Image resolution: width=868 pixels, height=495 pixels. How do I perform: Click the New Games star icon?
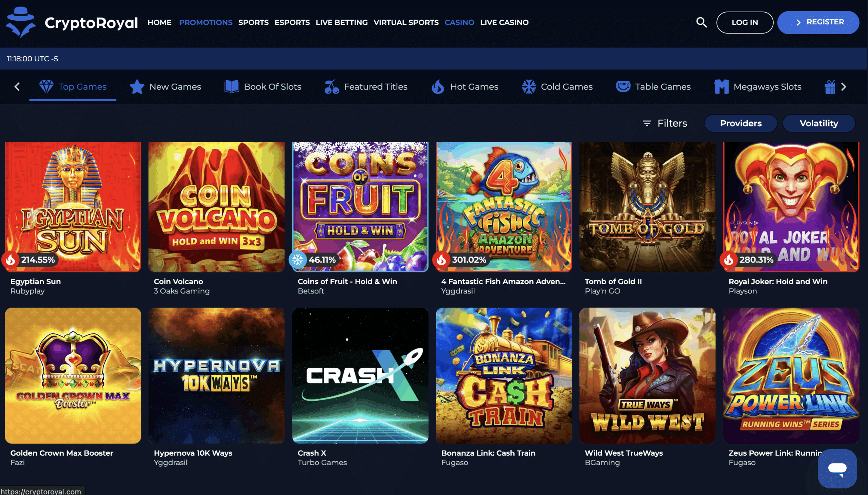(137, 86)
